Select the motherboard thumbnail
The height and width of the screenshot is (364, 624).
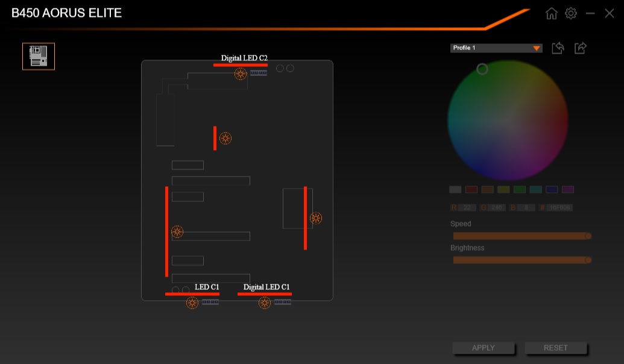pyautogui.click(x=39, y=56)
